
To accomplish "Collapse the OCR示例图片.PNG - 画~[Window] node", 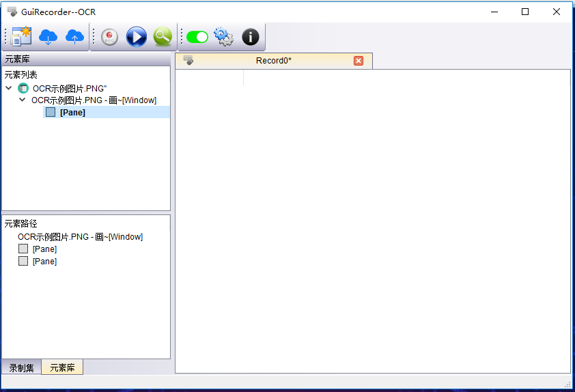I will [22, 100].
